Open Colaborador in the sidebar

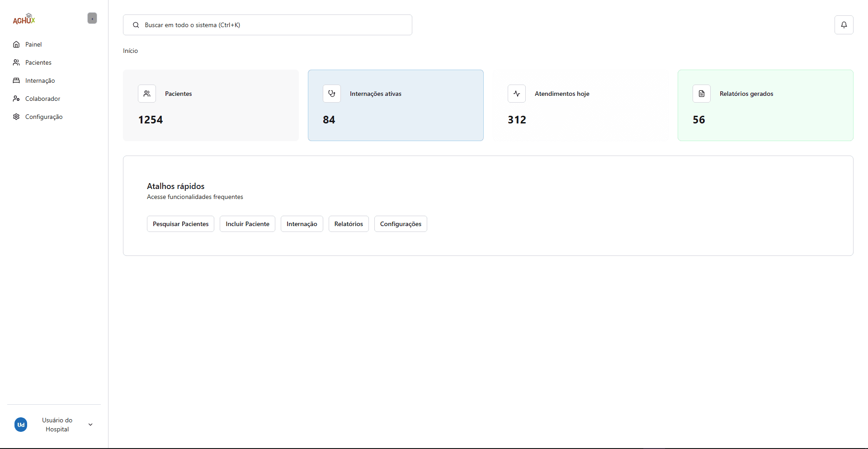42,99
